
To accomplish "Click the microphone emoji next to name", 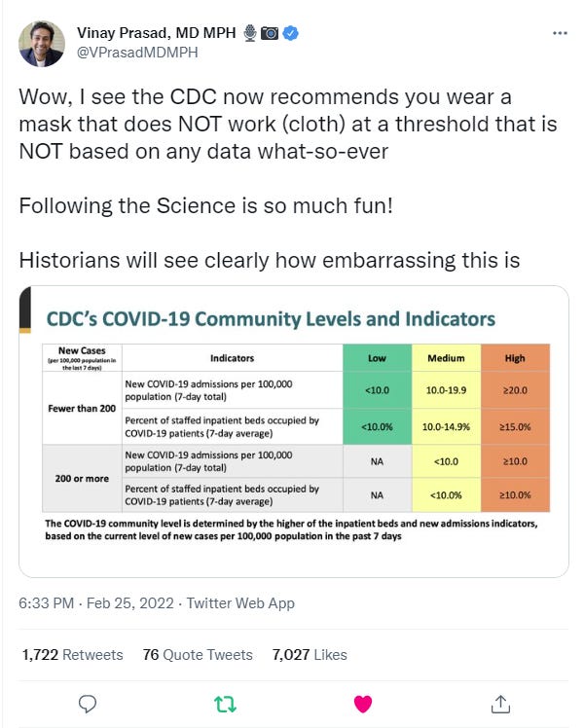I will 250,33.
